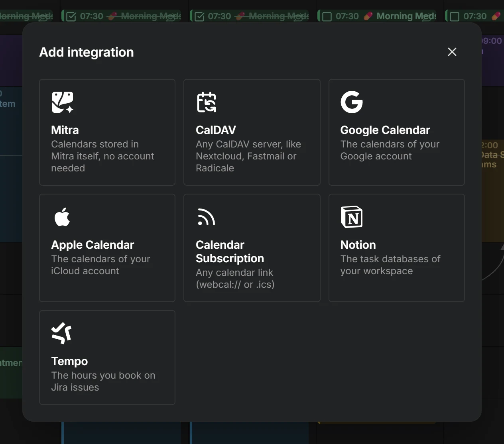This screenshot has height=444, width=504.
Task: Click the "Add integration" dialog heading
Action: [87, 52]
